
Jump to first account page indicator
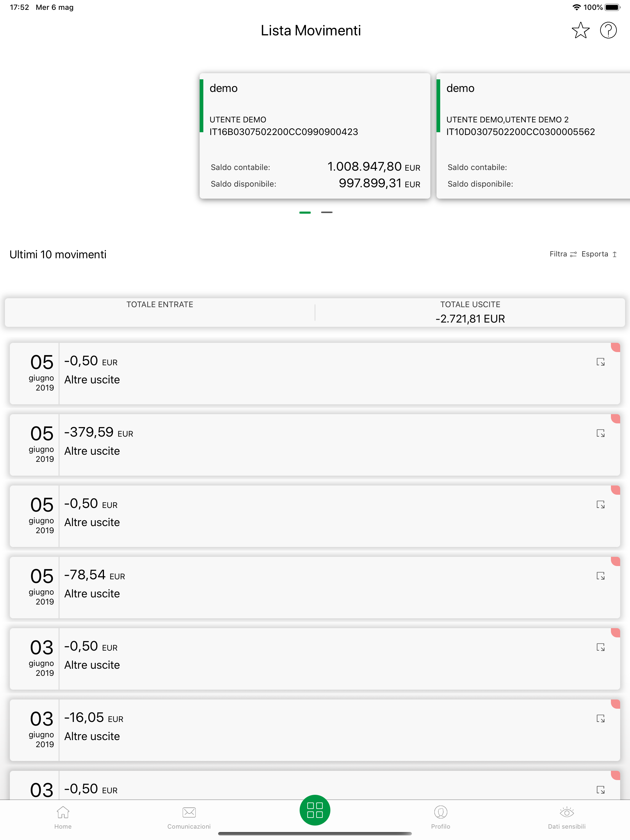tap(305, 212)
